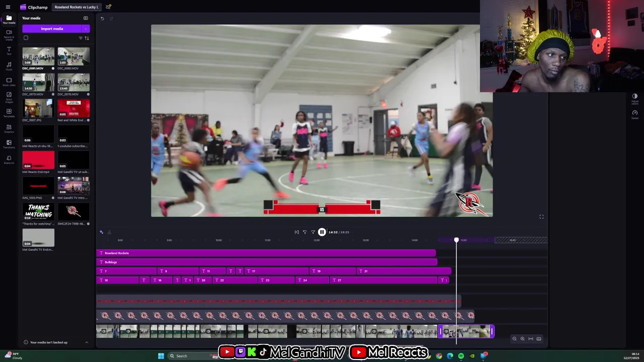Image resolution: width=644 pixels, height=362 pixels.
Task: Expand the media not backed up notice
Action: 87,342
